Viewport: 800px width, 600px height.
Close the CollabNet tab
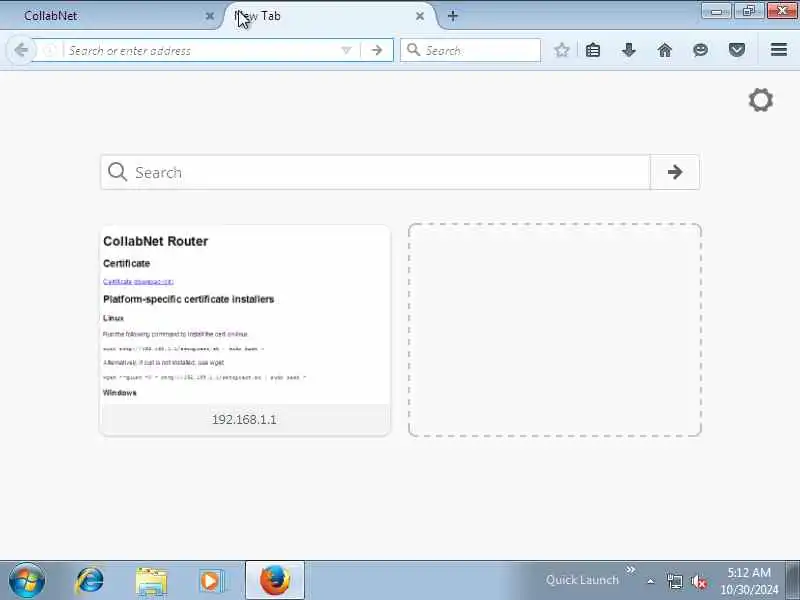tap(210, 16)
